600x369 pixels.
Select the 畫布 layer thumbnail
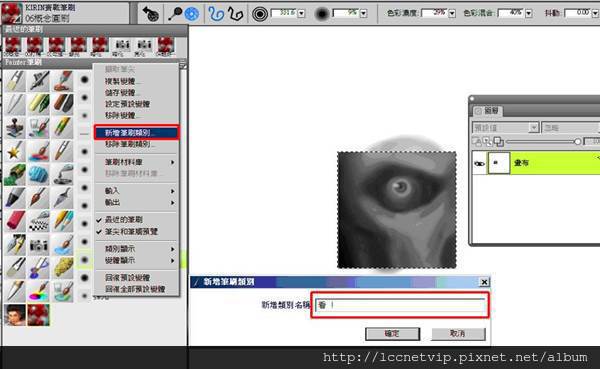point(498,163)
